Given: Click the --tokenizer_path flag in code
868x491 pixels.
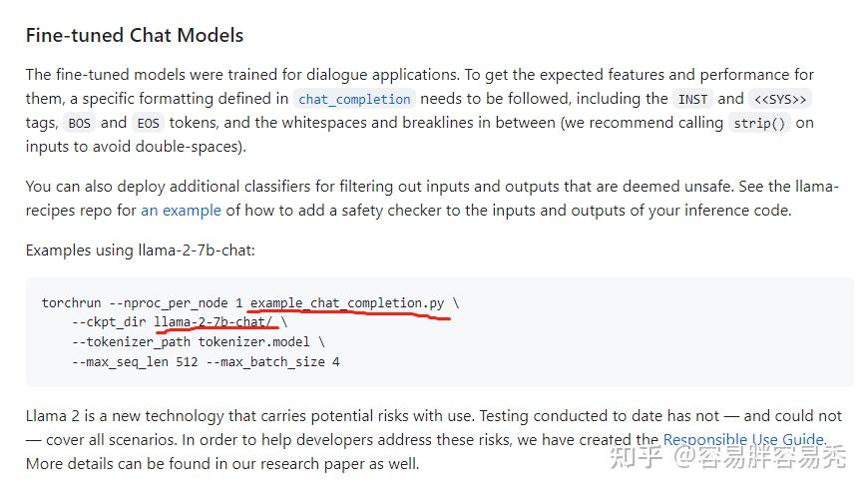Looking at the screenshot, I should pos(131,342).
